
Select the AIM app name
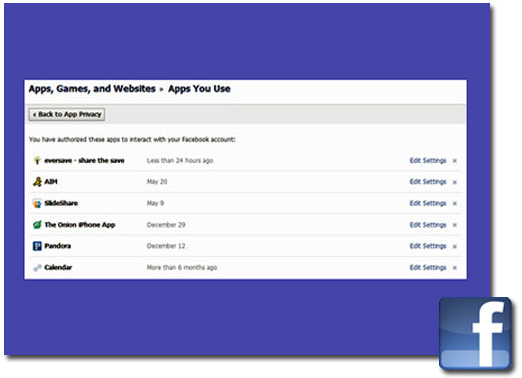[51, 182]
